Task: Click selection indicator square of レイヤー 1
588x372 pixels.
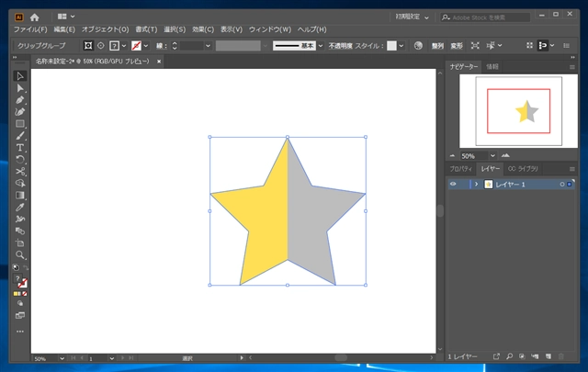Action: coord(570,185)
